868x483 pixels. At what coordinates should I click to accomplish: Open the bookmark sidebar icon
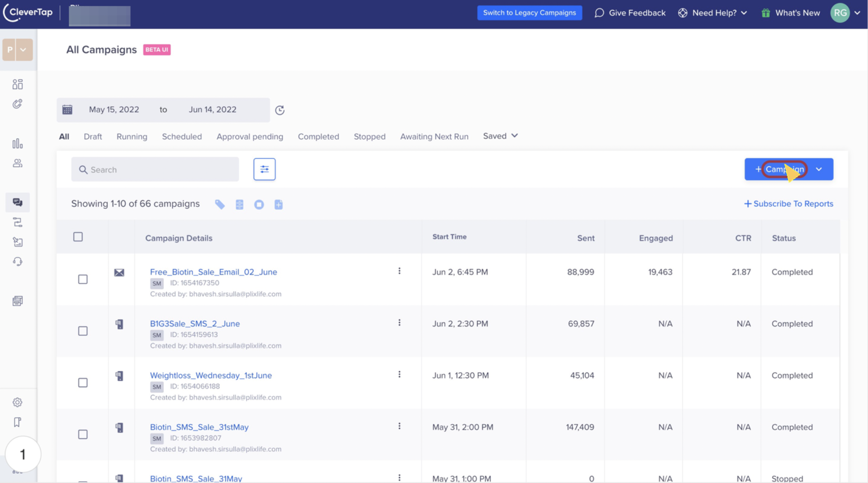click(18, 422)
